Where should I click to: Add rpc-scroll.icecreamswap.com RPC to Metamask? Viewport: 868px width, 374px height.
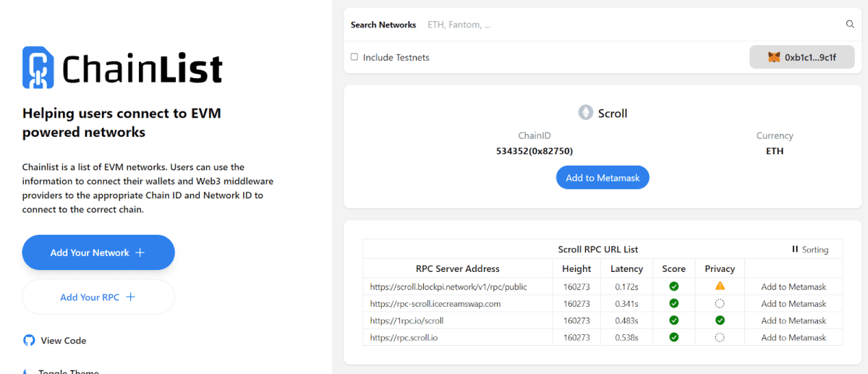793,304
